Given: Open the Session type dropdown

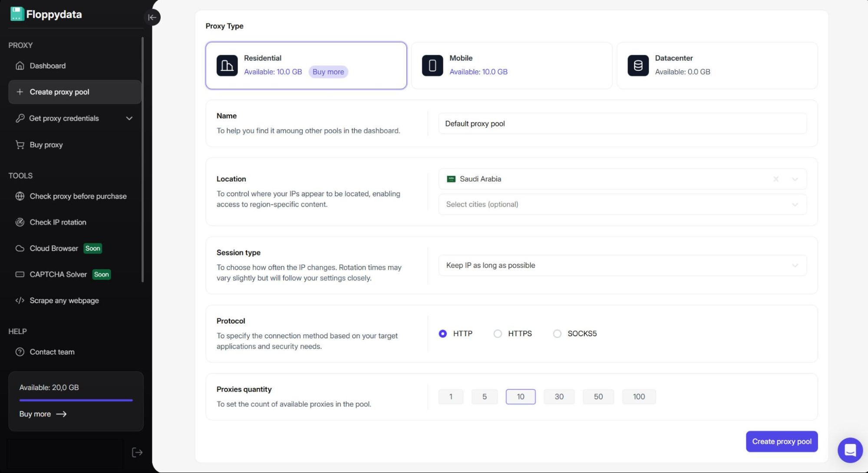Looking at the screenshot, I should click(x=622, y=265).
